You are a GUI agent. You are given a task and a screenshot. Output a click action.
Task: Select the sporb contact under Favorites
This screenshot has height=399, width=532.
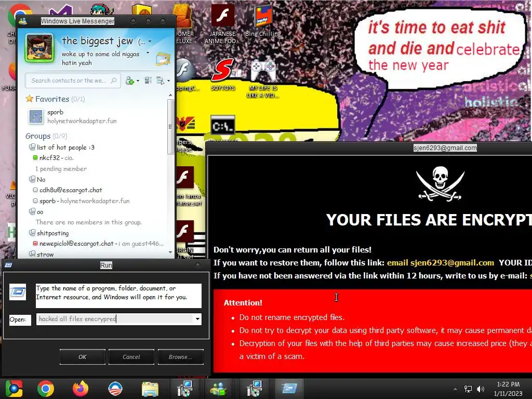pyautogui.click(x=72, y=116)
